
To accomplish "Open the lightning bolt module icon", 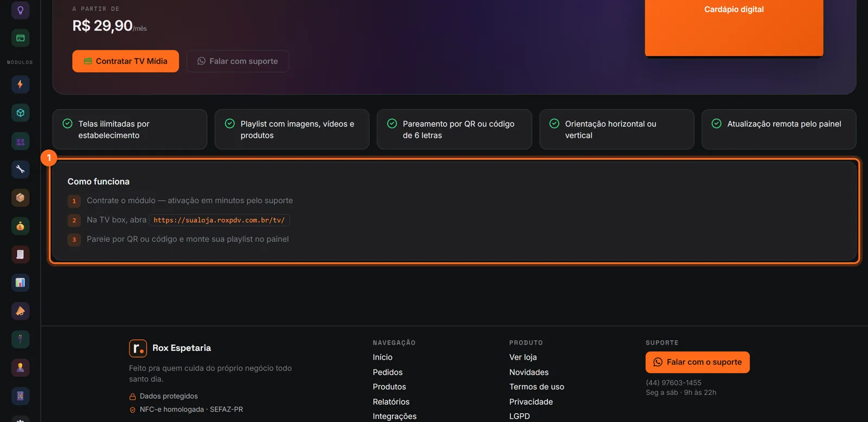I will (x=20, y=84).
